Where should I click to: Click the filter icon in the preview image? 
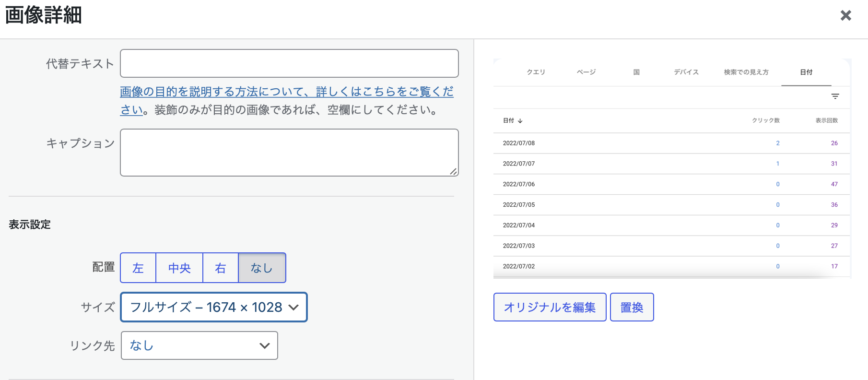(x=835, y=96)
